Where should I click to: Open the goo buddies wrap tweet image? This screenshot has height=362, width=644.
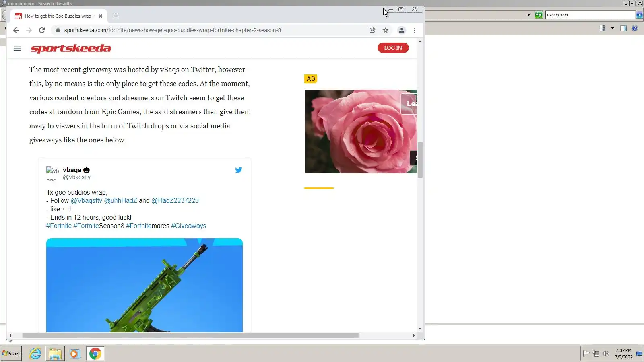tap(144, 285)
